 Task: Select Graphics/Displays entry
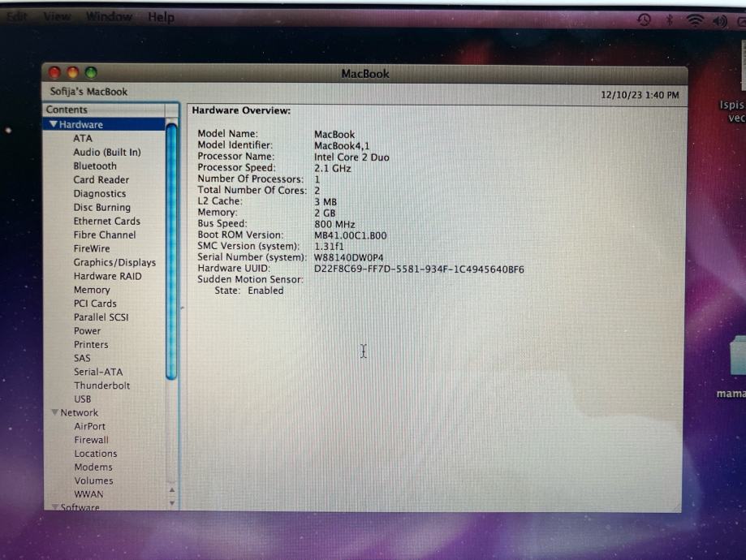click(x=114, y=263)
